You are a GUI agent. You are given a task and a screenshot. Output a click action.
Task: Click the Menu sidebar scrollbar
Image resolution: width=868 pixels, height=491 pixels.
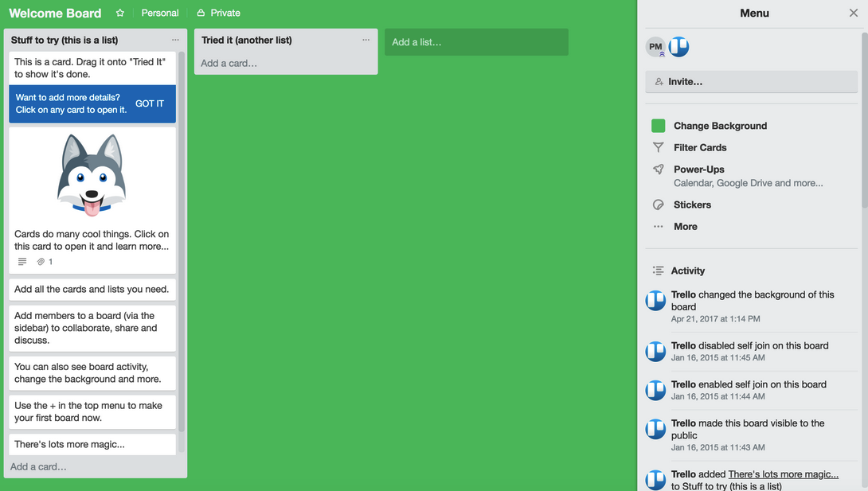coord(864,120)
